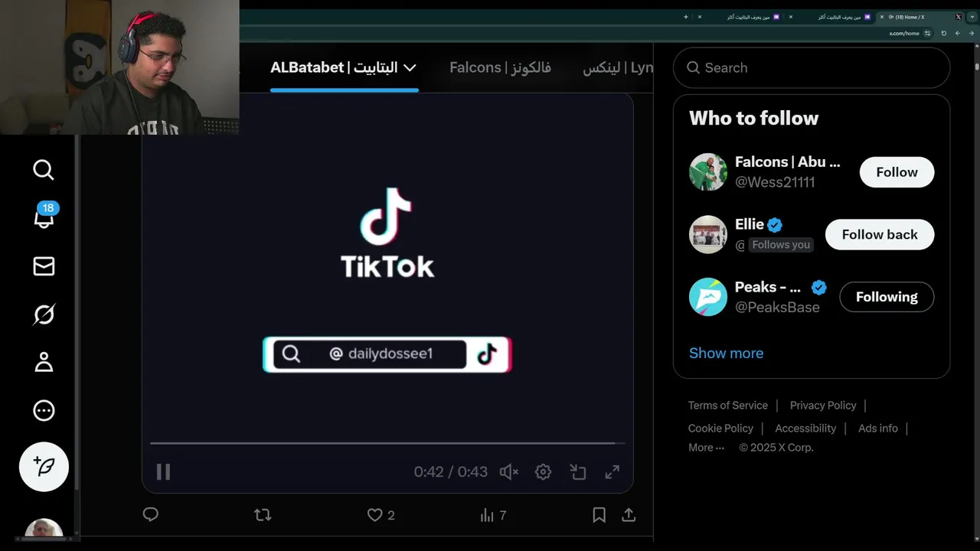Click the TikTok search handle @dailydossee1 in video

coord(381,354)
